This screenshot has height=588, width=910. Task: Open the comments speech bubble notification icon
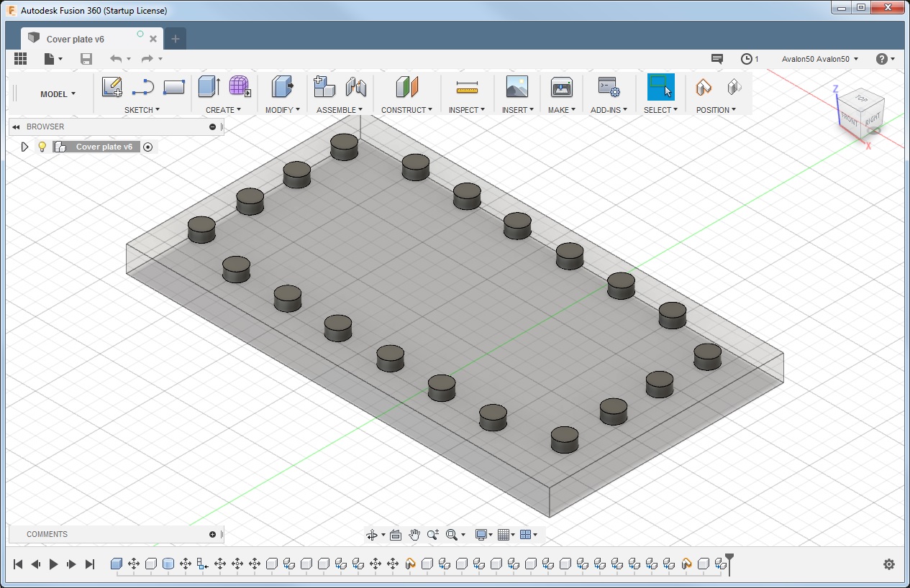click(x=716, y=59)
